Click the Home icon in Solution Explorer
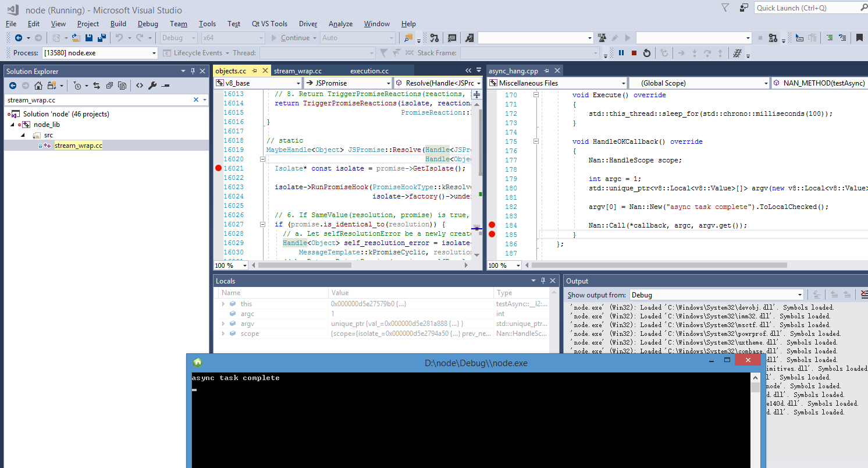The height and width of the screenshot is (468, 868). 38,86
